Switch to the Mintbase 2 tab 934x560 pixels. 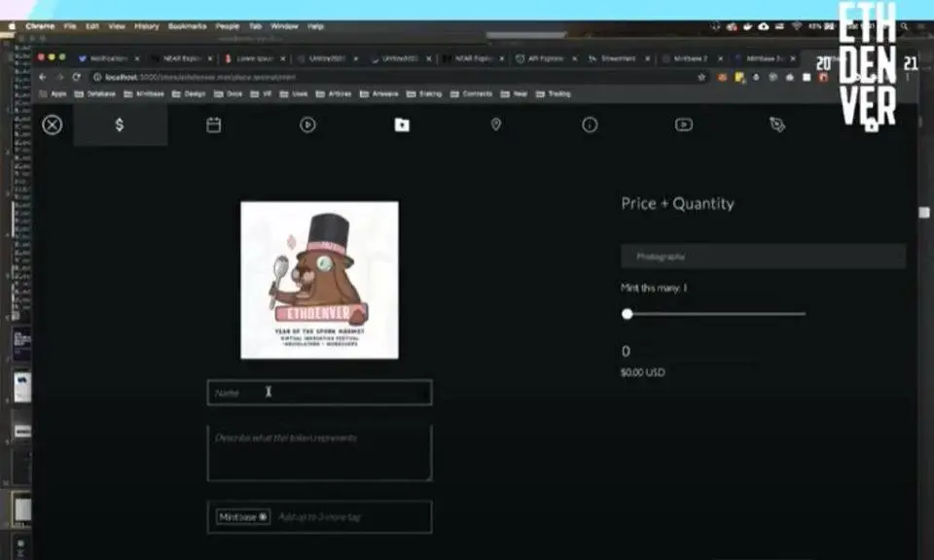690,59
